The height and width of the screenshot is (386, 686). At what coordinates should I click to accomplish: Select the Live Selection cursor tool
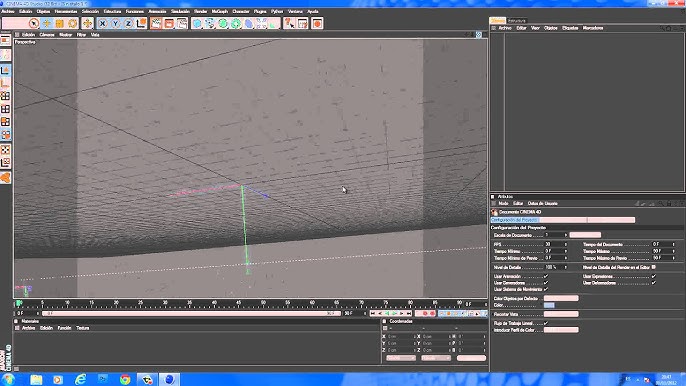pos(34,23)
